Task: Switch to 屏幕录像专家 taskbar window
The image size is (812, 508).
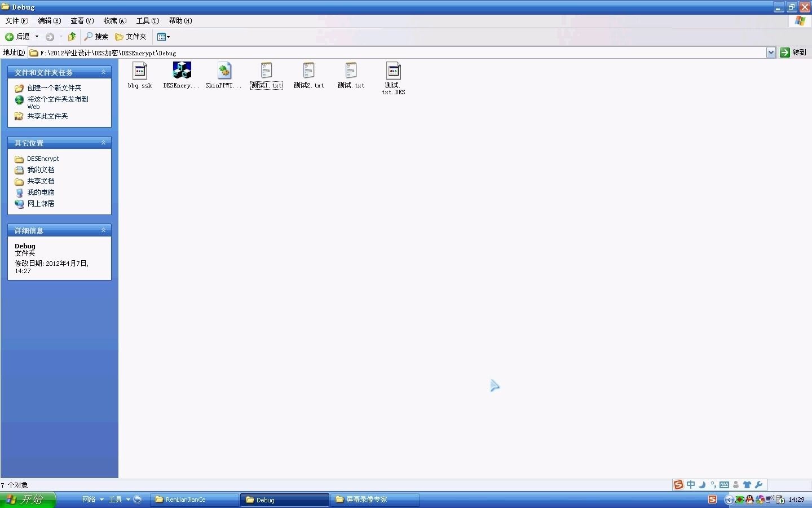Action: [374, 500]
